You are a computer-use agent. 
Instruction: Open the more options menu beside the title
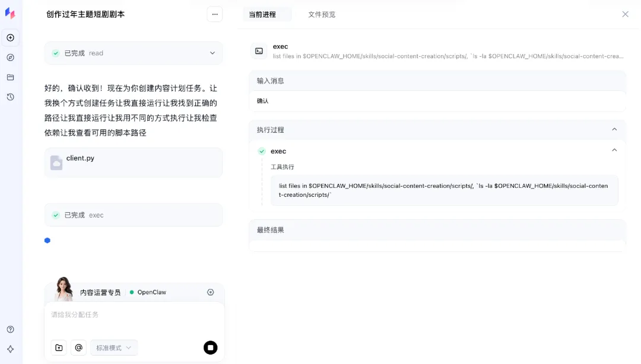[214, 14]
